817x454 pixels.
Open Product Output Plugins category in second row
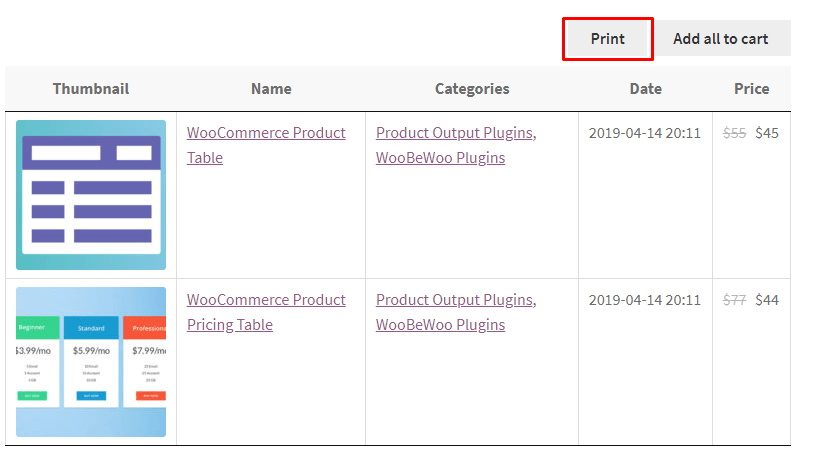455,300
